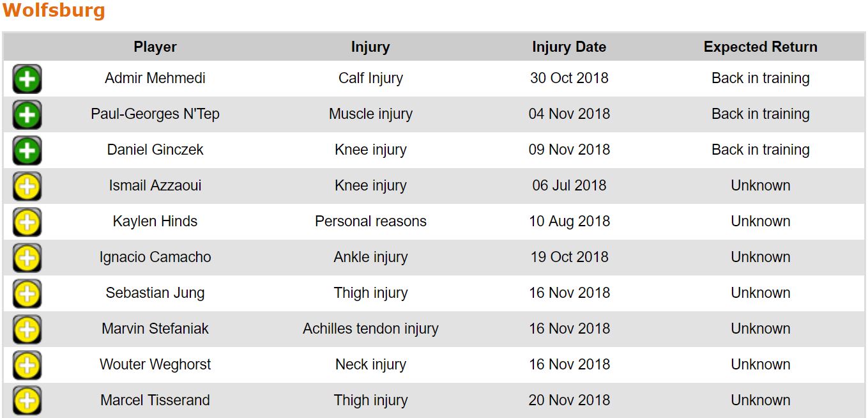
Task: Sort by the Injury Date header
Action: [569, 47]
